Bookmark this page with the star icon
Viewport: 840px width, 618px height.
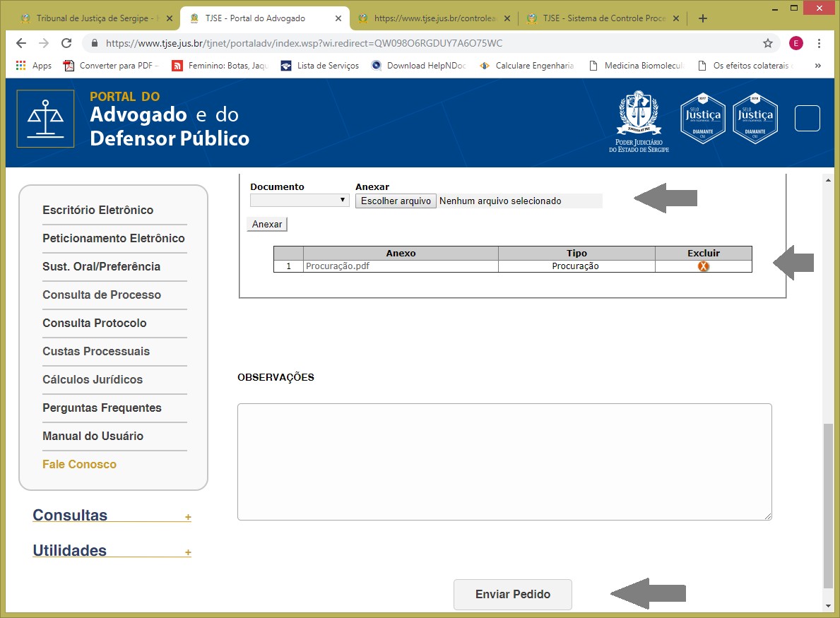point(768,43)
